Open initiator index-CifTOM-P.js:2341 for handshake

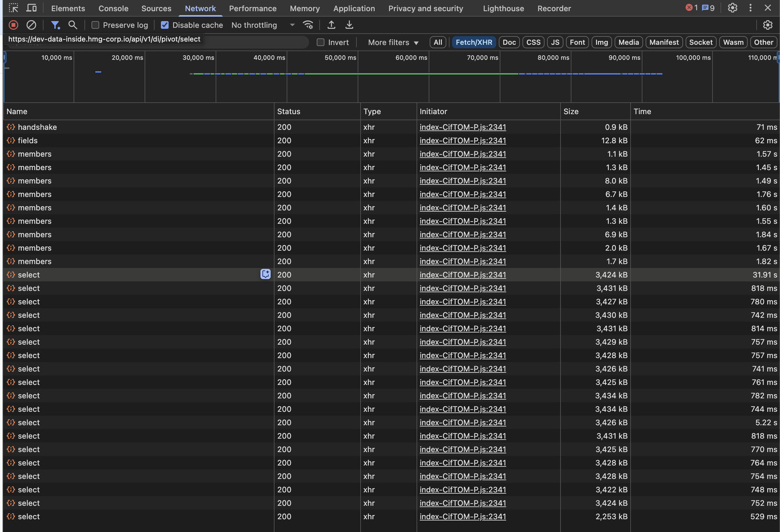click(463, 127)
